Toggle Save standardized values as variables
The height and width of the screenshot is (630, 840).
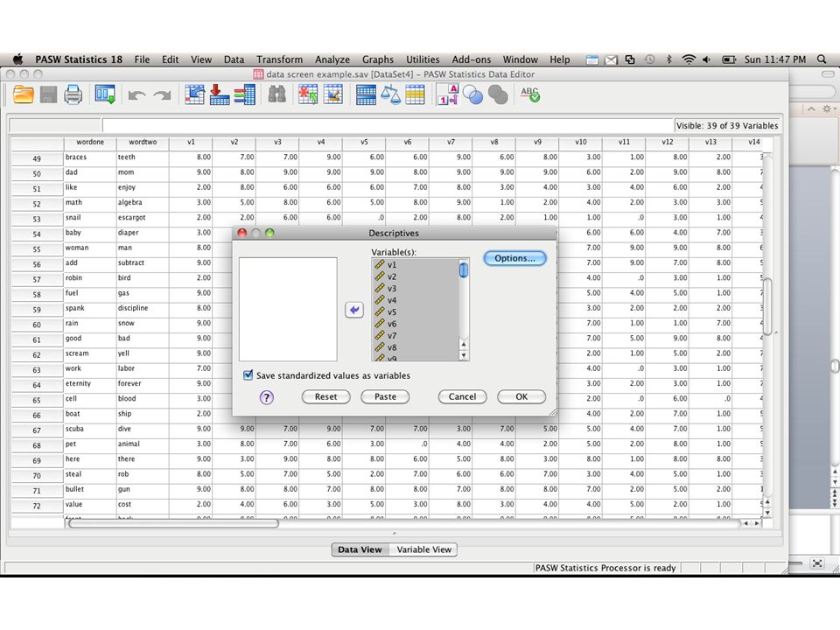pos(248,375)
